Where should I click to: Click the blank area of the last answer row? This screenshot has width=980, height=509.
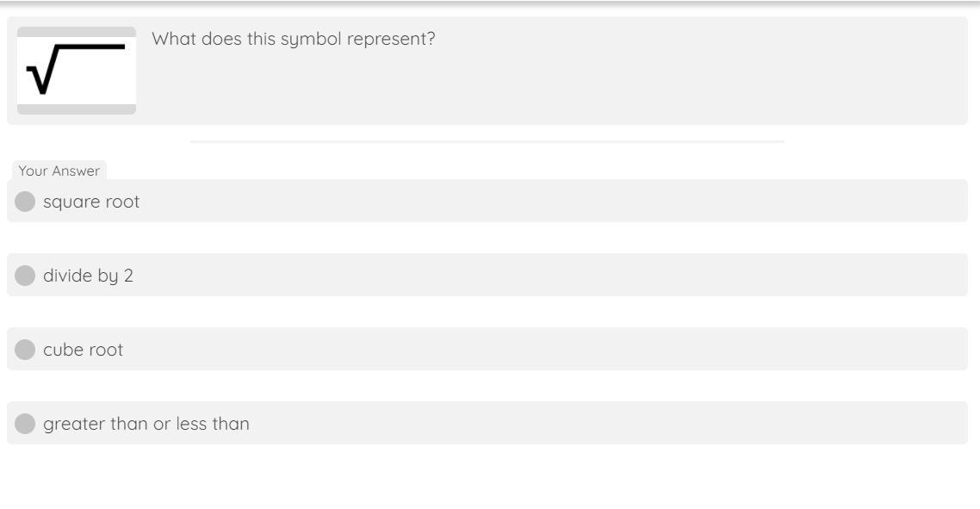point(603,424)
